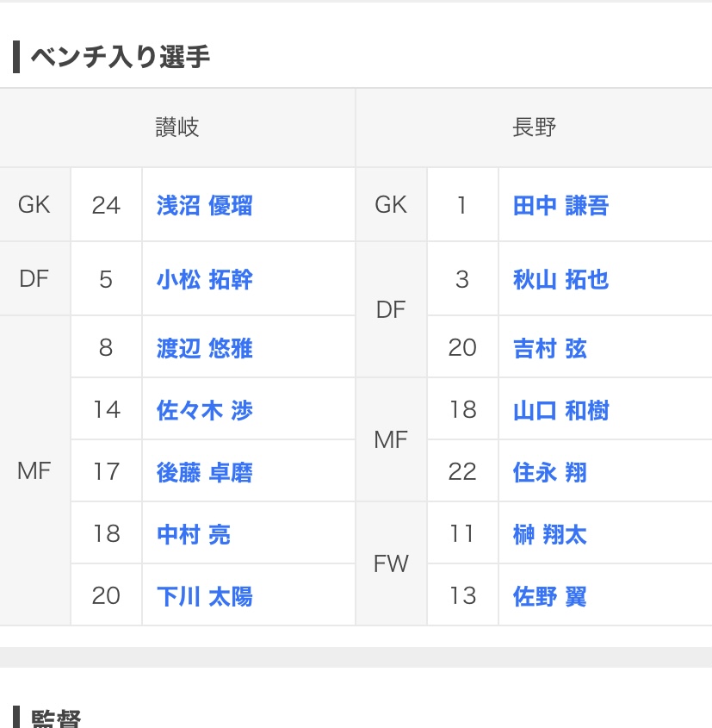Select the FW position cell for 長野
The image size is (712, 728).
tap(391, 563)
